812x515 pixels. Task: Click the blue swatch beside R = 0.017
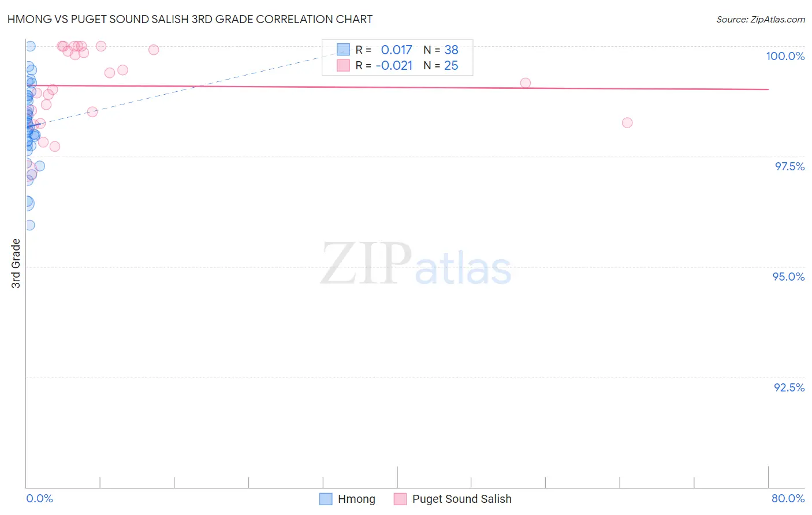(343, 50)
